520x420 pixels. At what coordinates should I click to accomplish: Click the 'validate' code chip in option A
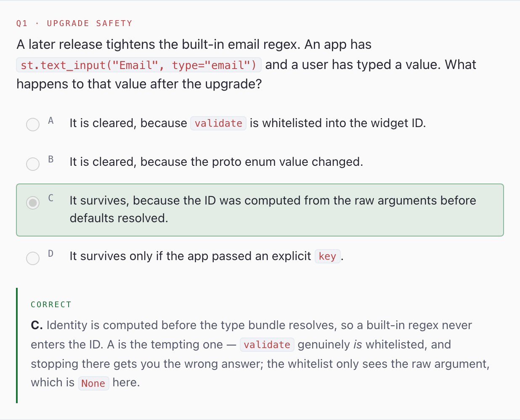point(218,123)
